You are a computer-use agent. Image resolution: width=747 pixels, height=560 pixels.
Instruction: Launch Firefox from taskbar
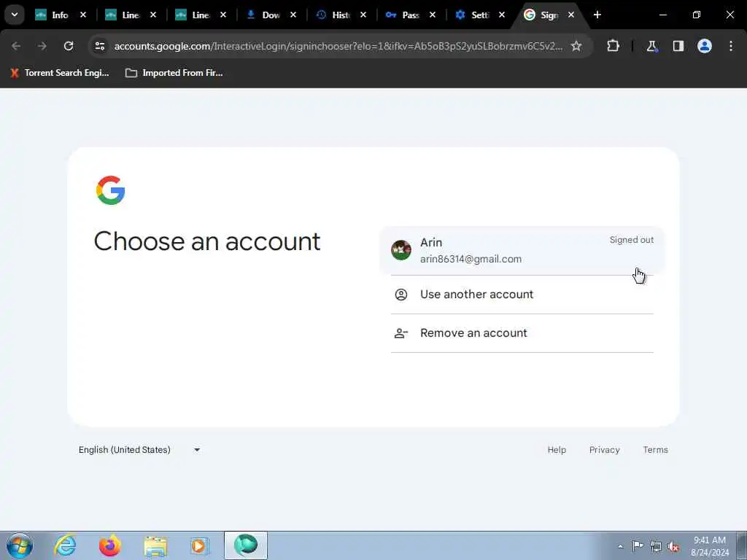tap(110, 545)
